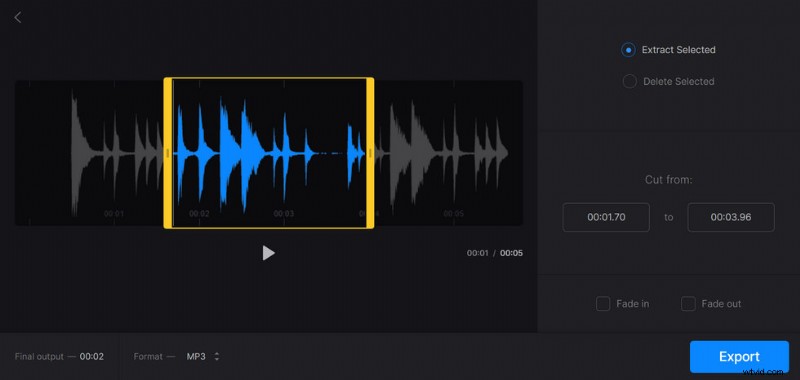The height and width of the screenshot is (380, 800).
Task: Click the blue selected waveform region
Action: click(x=269, y=153)
